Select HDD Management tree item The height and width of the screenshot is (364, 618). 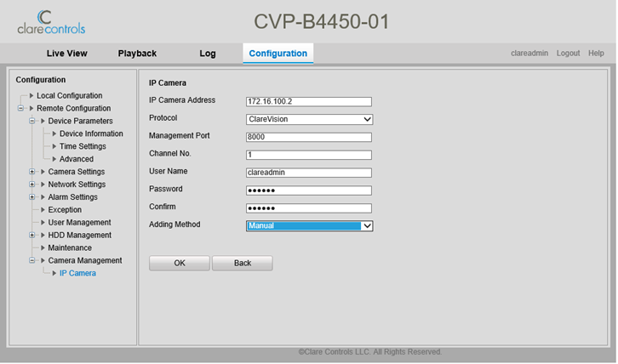tap(80, 236)
